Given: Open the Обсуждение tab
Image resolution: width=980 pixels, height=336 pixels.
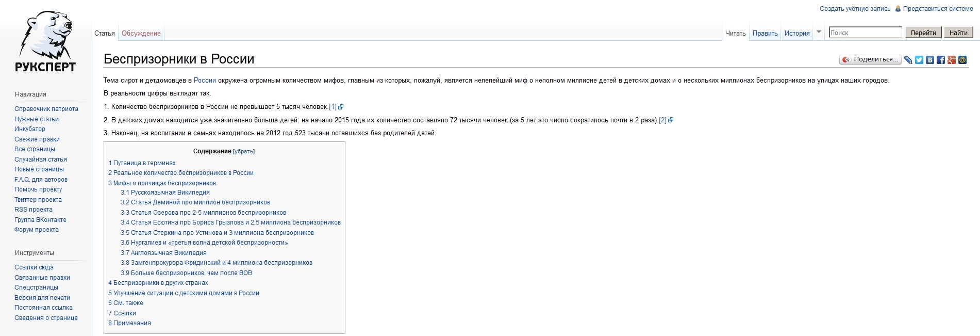Looking at the screenshot, I should [141, 34].
